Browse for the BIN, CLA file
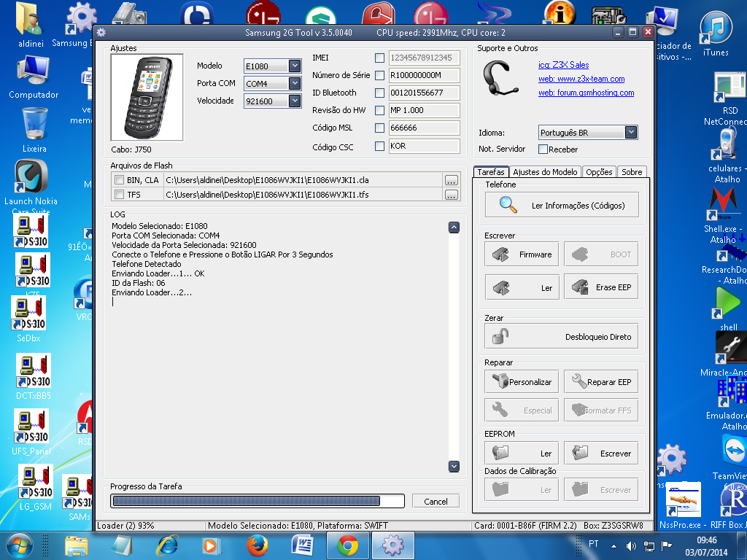Viewport: 747px width, 560px height. [x=451, y=181]
